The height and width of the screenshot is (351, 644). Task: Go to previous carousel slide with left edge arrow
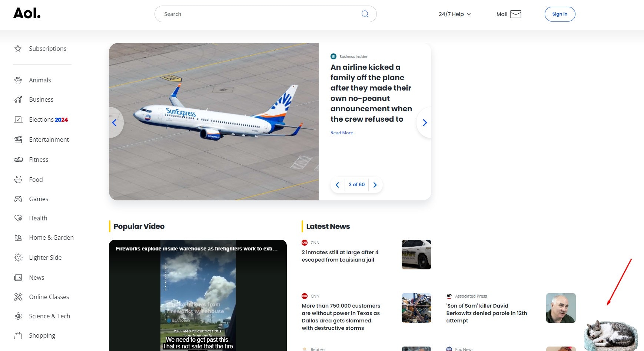pyautogui.click(x=114, y=122)
